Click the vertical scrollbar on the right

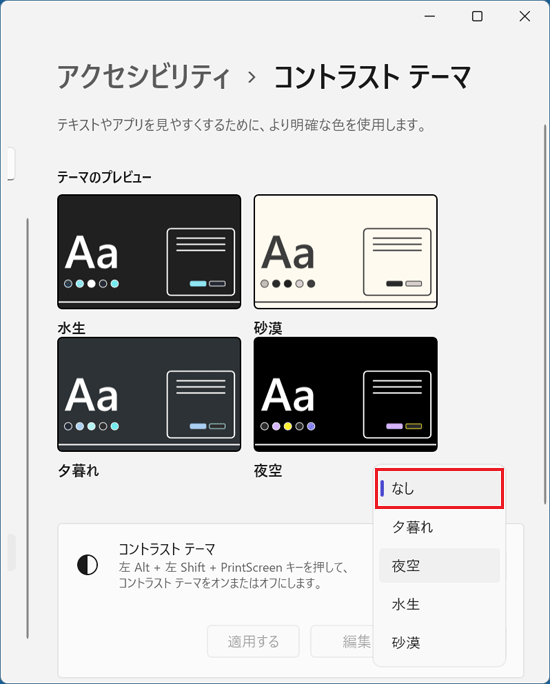[x=545, y=314]
